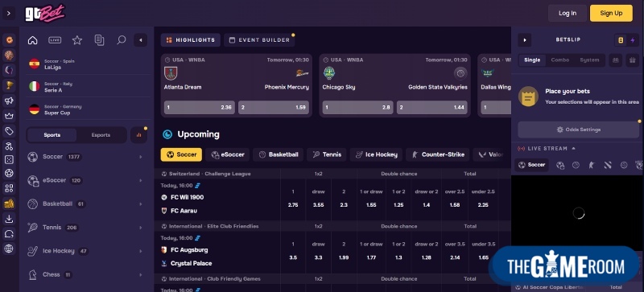Switch to Sports toggle
The width and height of the screenshot is (644, 292).
[x=52, y=135]
